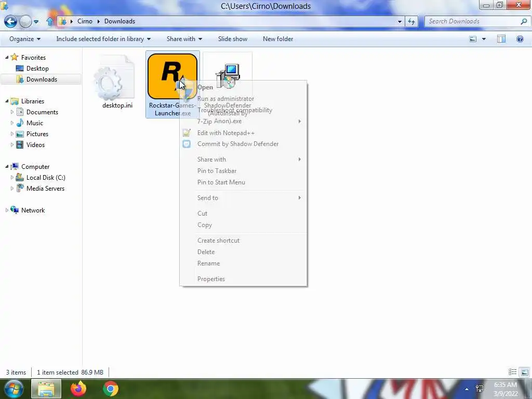Viewport: 532px width, 399px height.
Task: Choose Run as administrator
Action: pos(243,99)
